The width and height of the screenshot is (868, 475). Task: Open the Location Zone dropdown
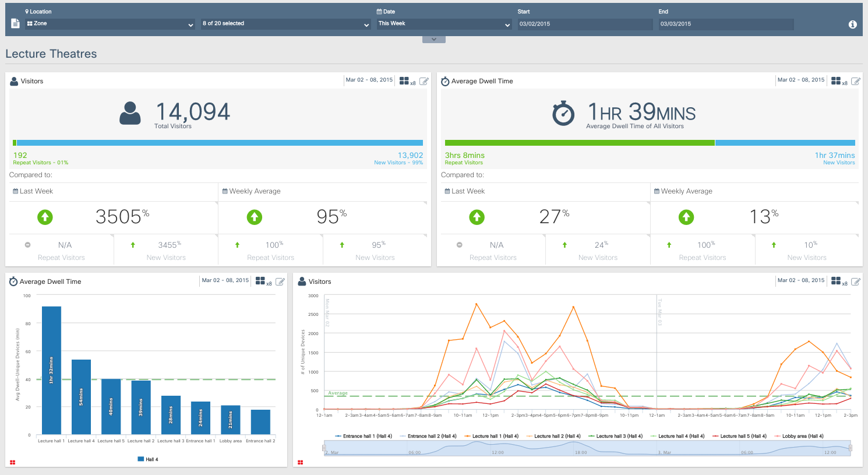(110, 24)
